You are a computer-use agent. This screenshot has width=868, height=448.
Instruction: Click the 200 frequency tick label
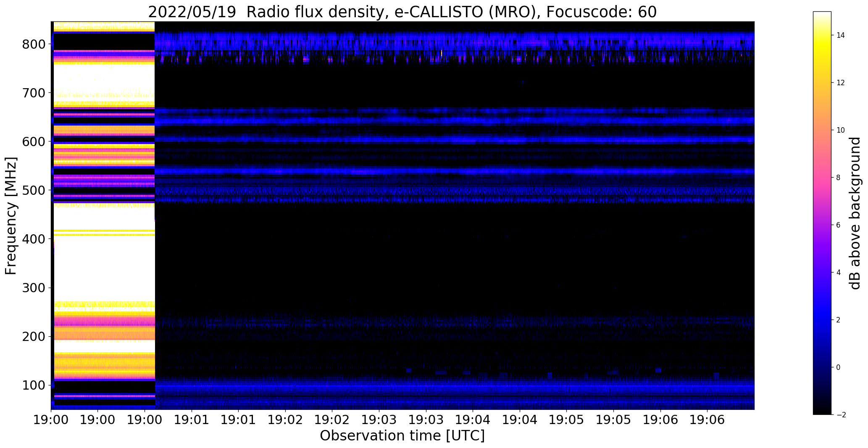(x=34, y=336)
